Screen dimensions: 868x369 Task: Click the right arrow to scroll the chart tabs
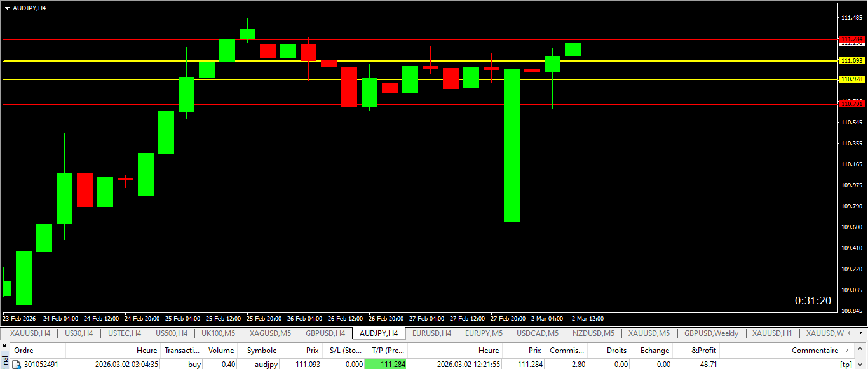[x=862, y=333]
